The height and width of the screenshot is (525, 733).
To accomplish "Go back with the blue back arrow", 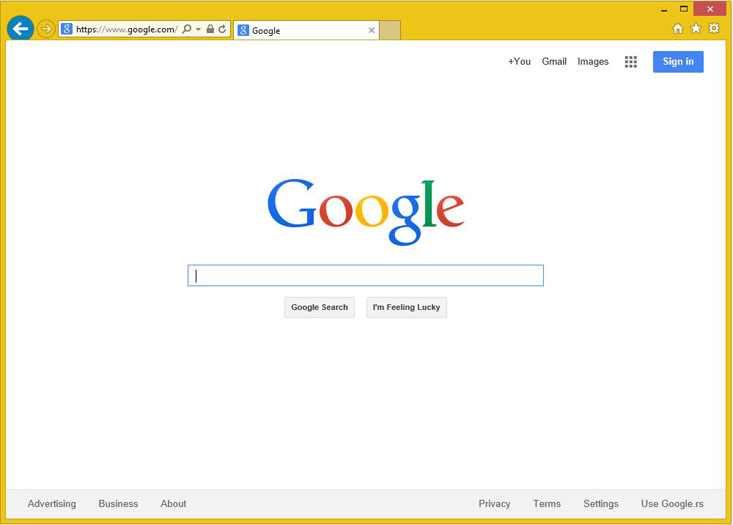I will (x=20, y=29).
